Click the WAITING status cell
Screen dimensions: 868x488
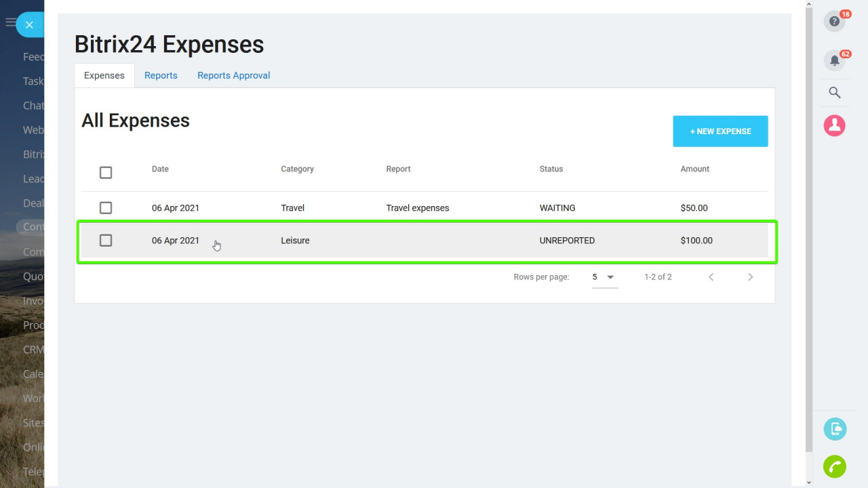tap(557, 208)
